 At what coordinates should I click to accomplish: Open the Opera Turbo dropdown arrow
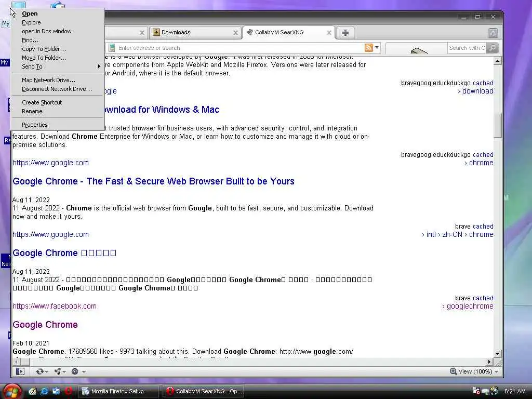click(x=84, y=372)
